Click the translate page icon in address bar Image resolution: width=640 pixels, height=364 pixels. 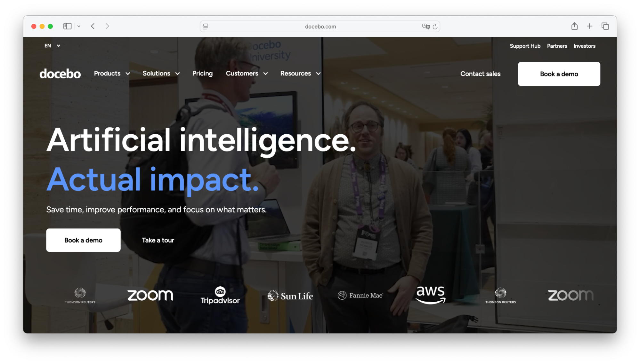point(425,27)
